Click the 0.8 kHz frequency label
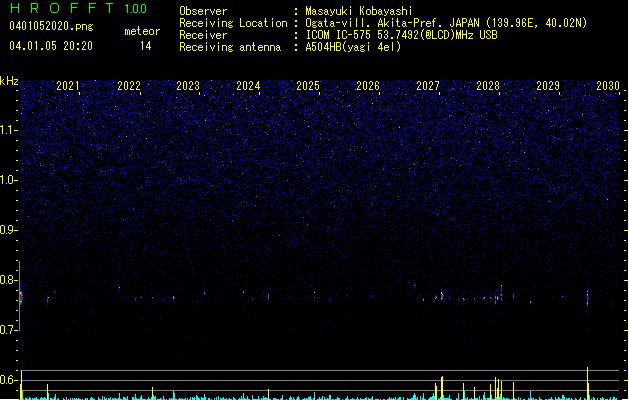The height and width of the screenshot is (400, 629). [x=8, y=280]
